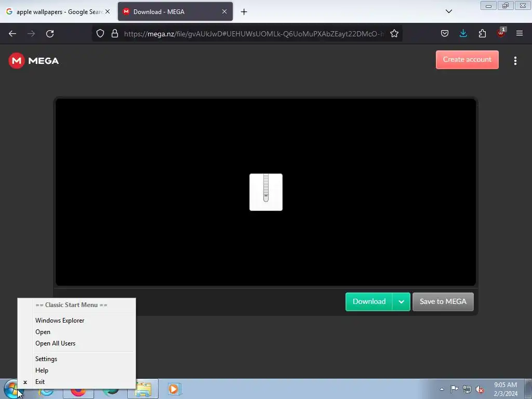Screen dimensions: 532x399
Task: Open the taskbar clock showing 9:05 AM
Action: pyautogui.click(x=505, y=389)
